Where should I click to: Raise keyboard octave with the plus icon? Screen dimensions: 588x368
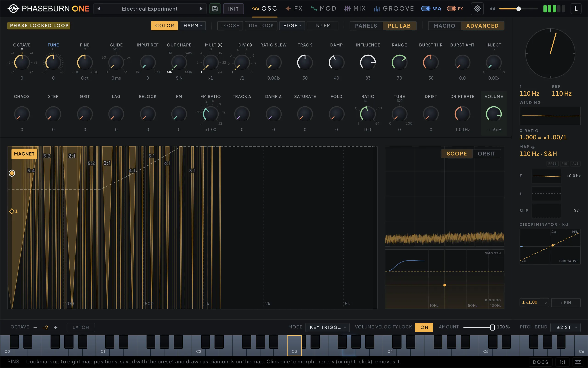click(x=56, y=327)
